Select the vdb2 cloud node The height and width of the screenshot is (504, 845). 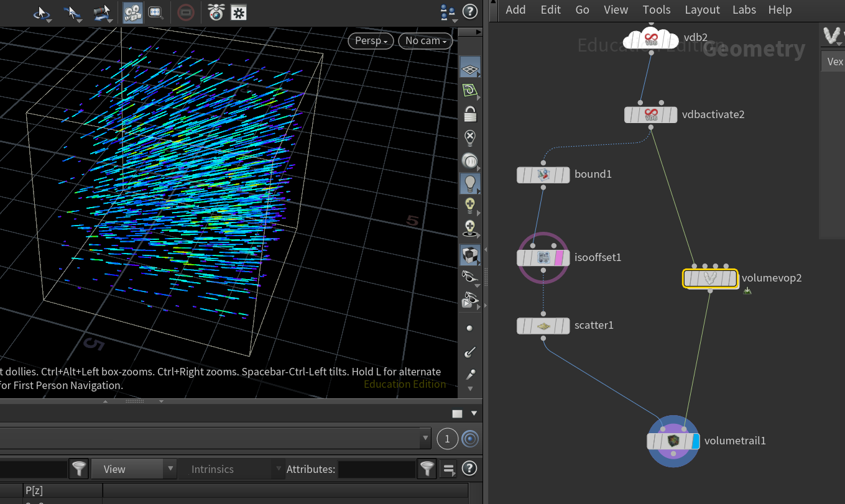point(650,39)
